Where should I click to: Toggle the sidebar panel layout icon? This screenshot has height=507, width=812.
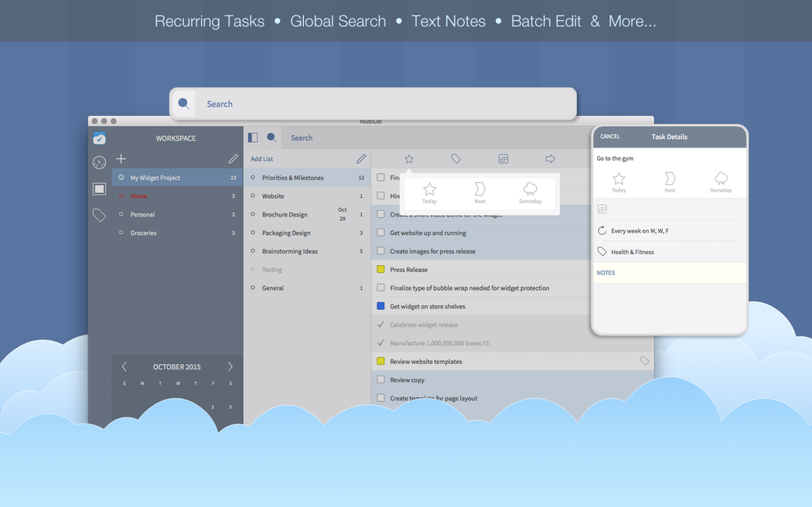point(253,138)
